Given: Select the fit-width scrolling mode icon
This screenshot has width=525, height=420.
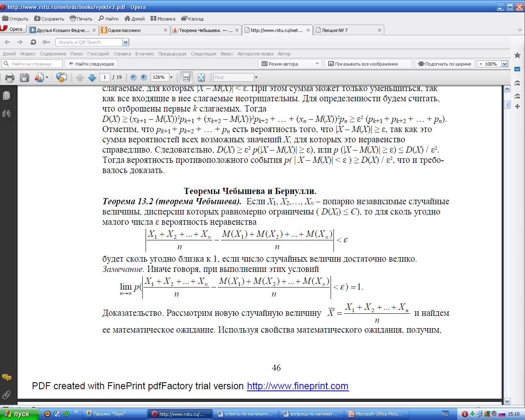Looking at the screenshot, I should click(186, 77).
